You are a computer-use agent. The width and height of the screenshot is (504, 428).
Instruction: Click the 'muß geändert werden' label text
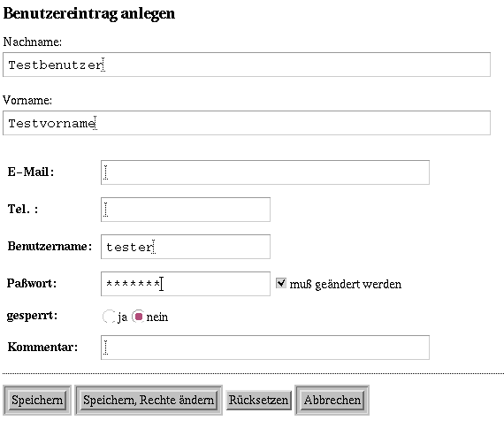click(346, 285)
